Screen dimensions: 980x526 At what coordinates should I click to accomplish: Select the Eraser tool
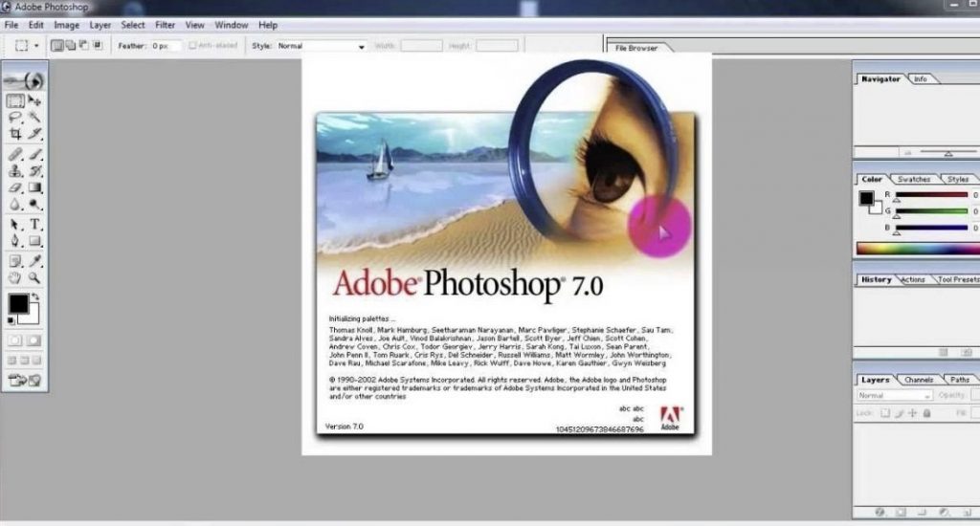pyautogui.click(x=15, y=187)
